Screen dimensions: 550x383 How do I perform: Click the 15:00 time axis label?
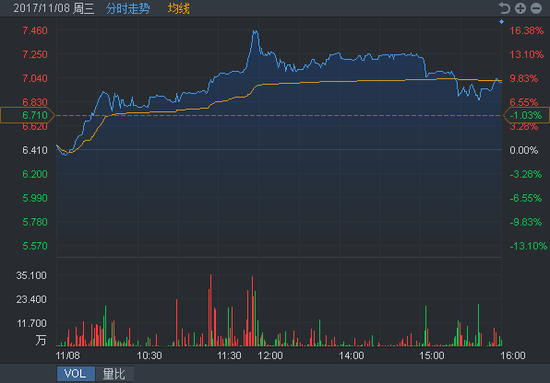(432, 356)
